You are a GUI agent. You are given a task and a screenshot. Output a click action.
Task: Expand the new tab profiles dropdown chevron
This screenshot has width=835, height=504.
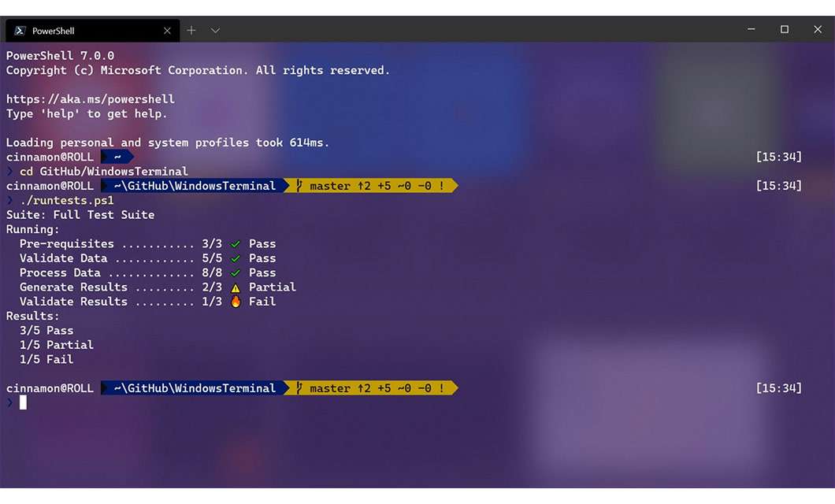(215, 31)
